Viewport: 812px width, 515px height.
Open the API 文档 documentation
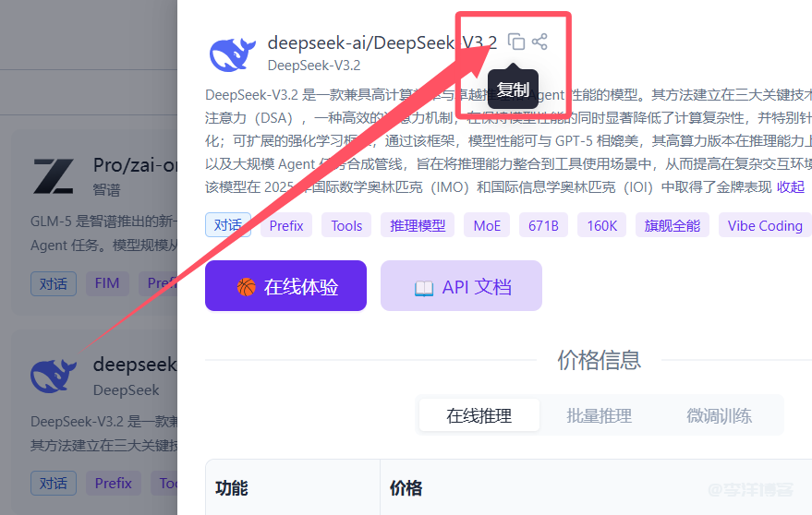point(461,286)
